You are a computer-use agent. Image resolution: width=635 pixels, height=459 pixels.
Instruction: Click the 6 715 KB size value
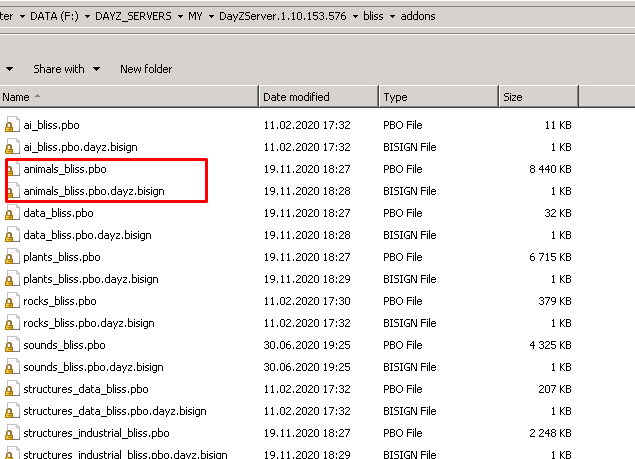tap(550, 257)
